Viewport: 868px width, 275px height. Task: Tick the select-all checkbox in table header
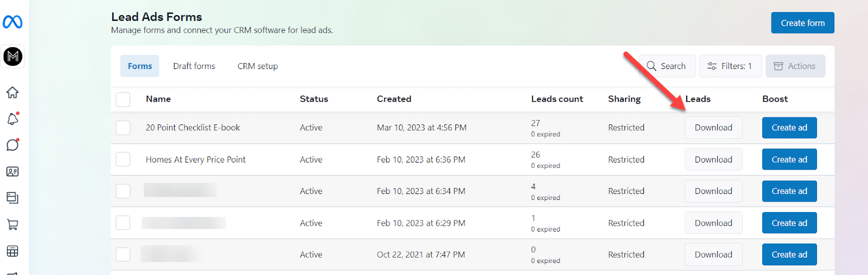(123, 99)
